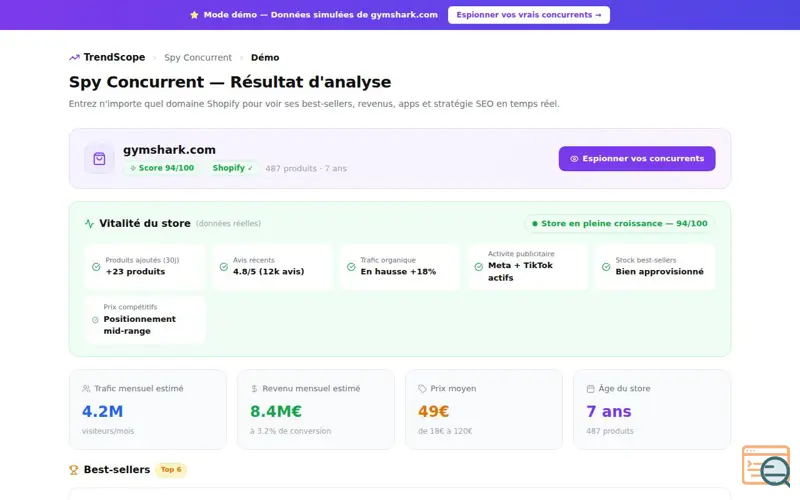Go to Spy Concurrent breadcrumb

point(198,58)
